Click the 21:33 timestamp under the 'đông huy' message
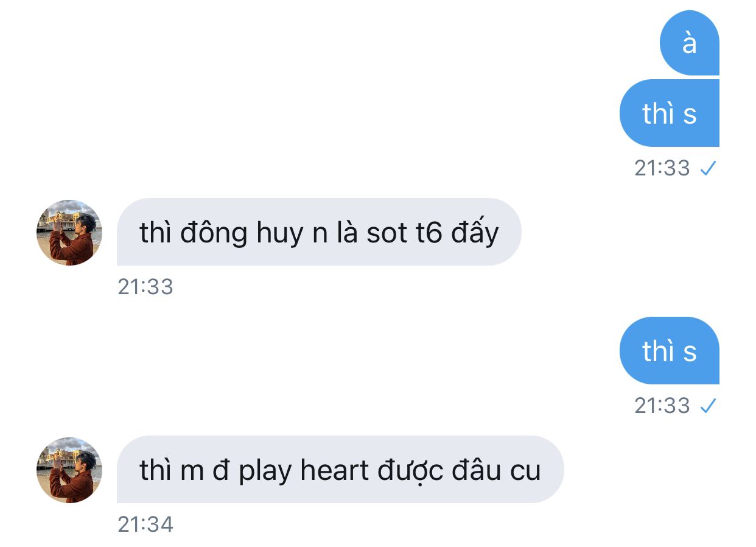756x547 pixels. 145,287
